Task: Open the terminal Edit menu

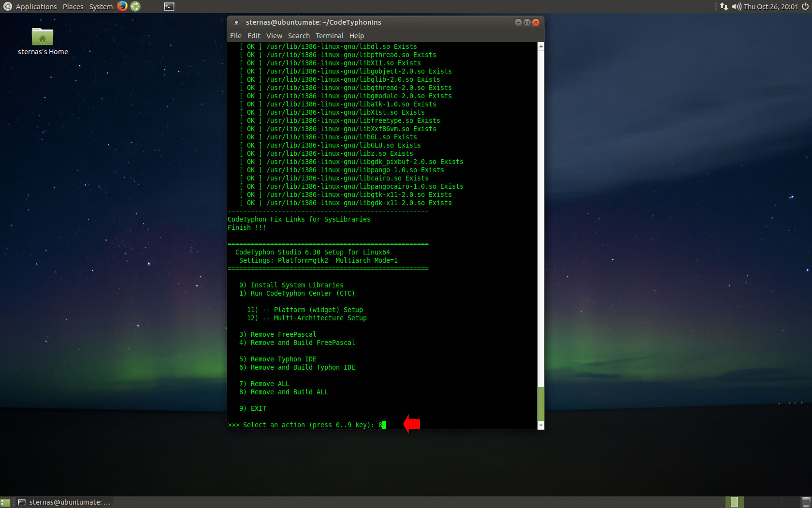Action: click(x=254, y=36)
